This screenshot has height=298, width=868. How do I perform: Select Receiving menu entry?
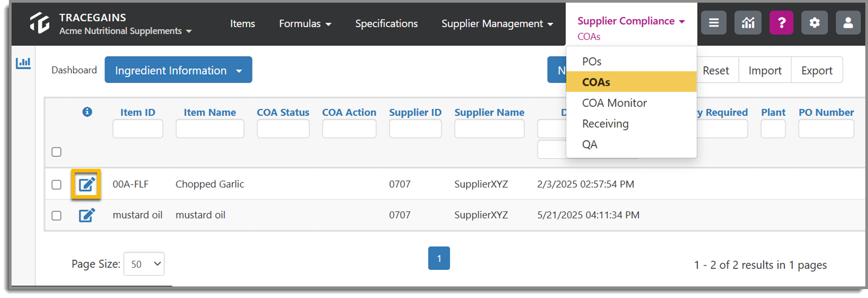[x=631, y=124]
